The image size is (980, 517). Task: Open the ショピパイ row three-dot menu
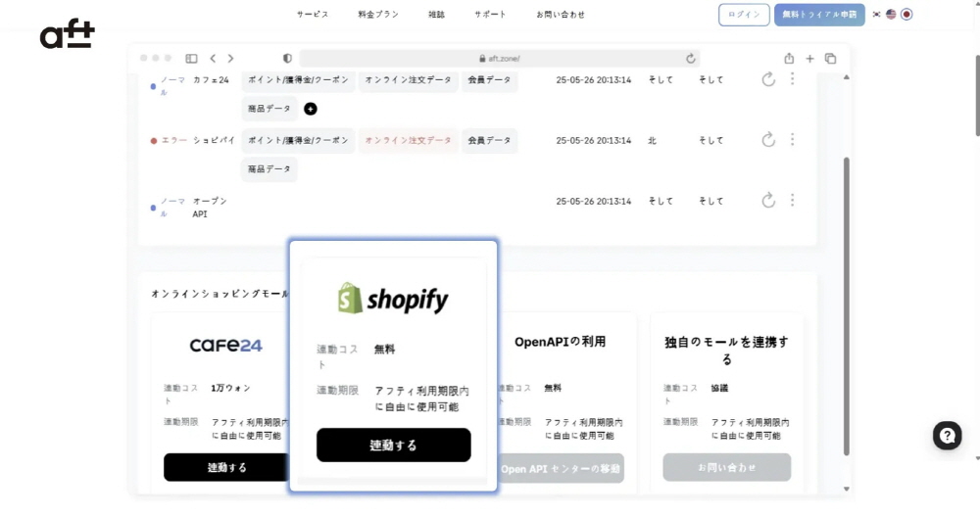click(792, 139)
